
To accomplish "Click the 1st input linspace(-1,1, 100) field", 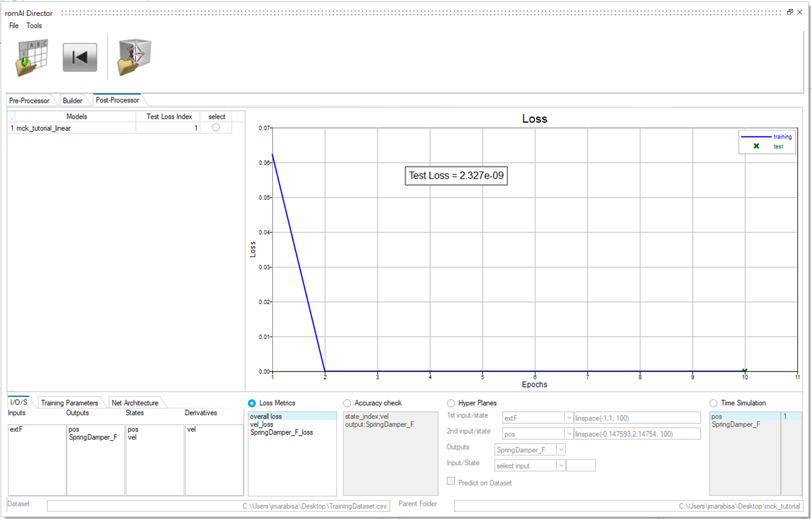I will click(636, 418).
